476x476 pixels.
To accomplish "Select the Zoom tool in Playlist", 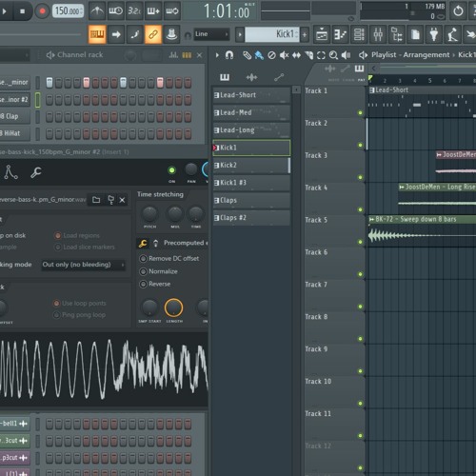I will [x=333, y=55].
